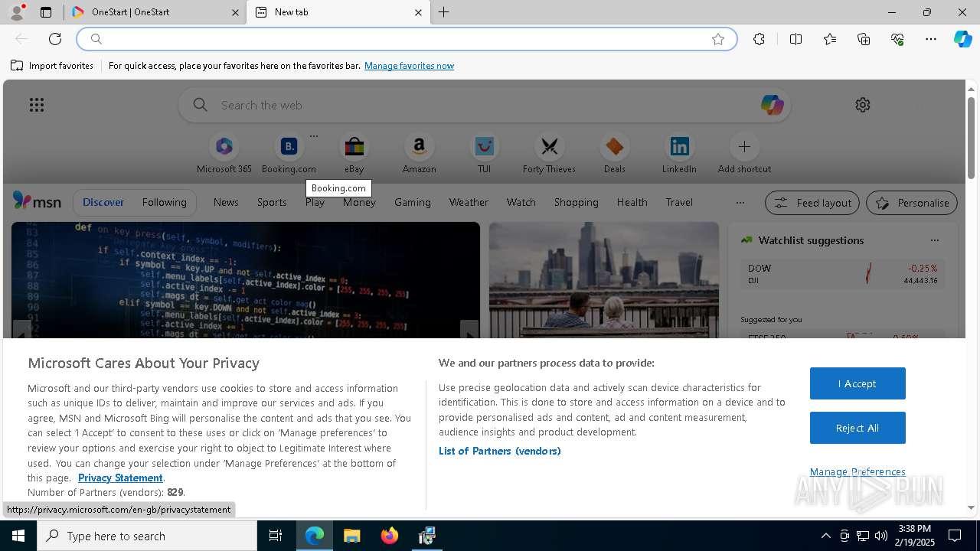The image size is (980, 551).
Task: Close the New tab tab
Action: (418, 12)
